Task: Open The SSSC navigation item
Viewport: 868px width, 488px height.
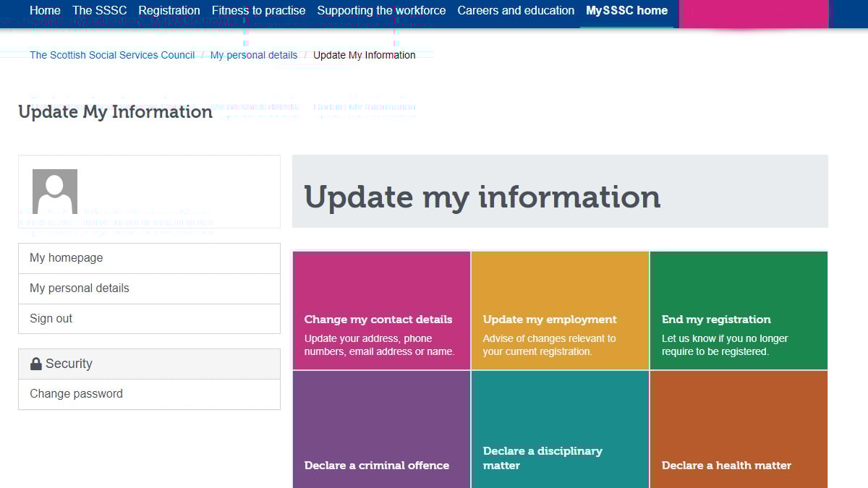Action: (100, 11)
